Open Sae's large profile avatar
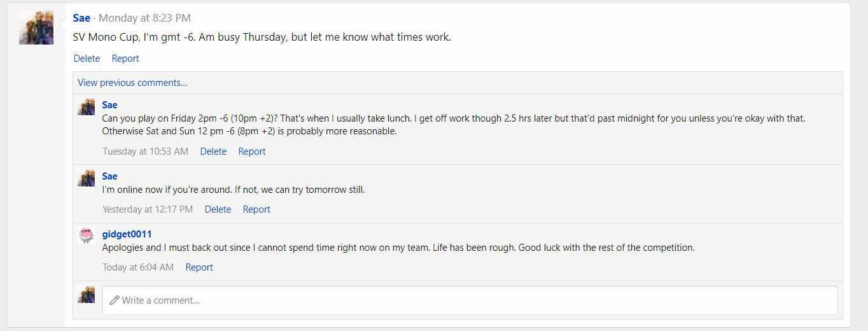This screenshot has width=868, height=331. tap(36, 27)
